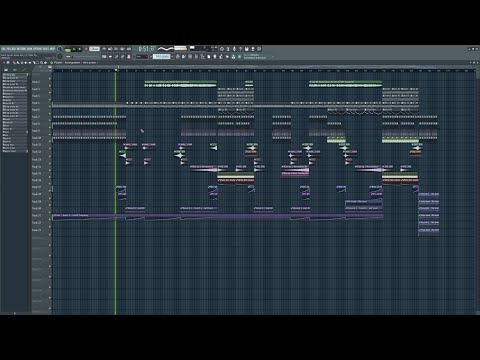Click the oscilloscope output monitor
Viewport: 480px width, 360px height.
166,49
